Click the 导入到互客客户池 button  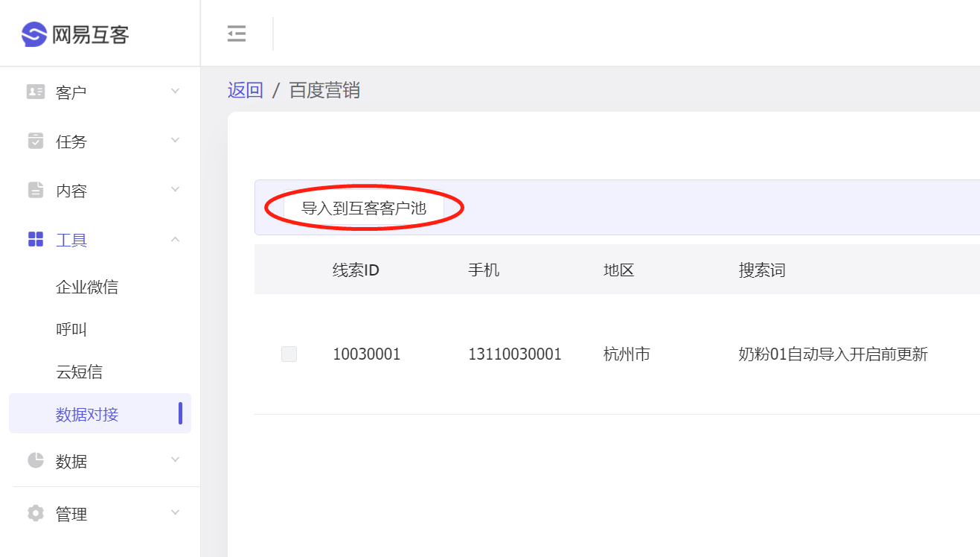point(364,208)
